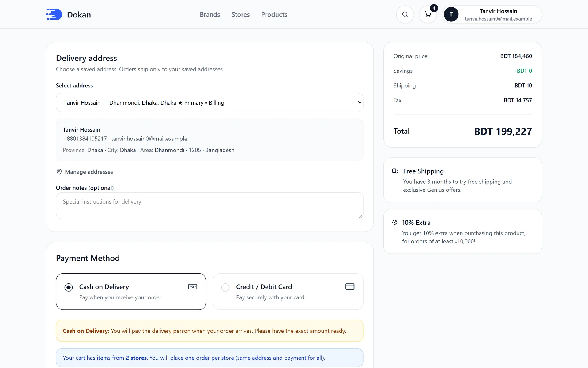588x368 pixels.
Task: Click the Tanvir Hossain account name in header
Action: pyautogui.click(x=498, y=11)
